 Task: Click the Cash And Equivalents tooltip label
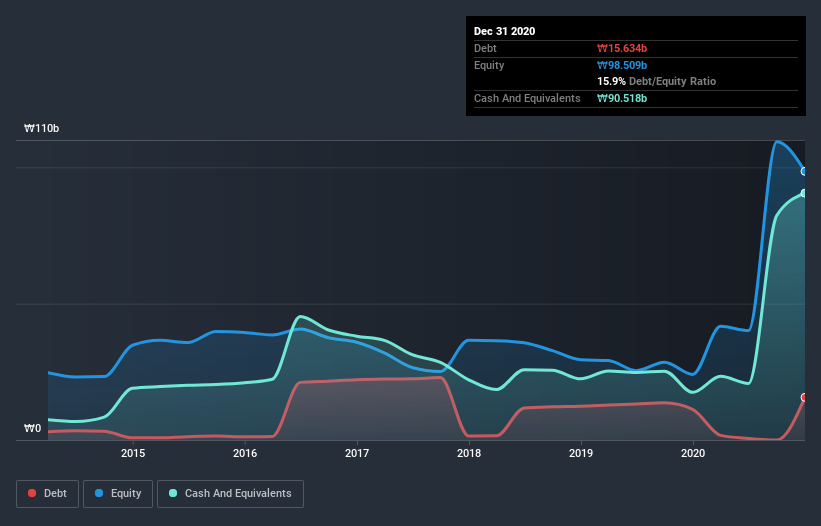(527, 98)
